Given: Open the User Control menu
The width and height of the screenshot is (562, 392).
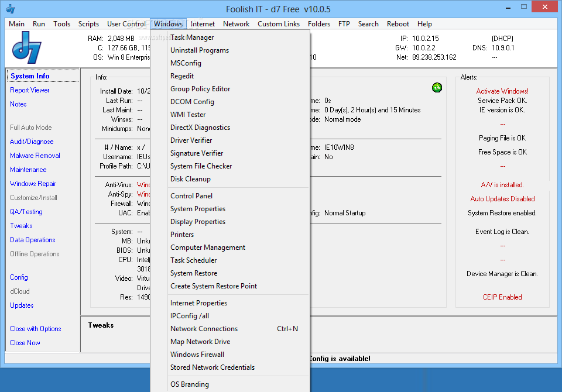Looking at the screenshot, I should point(126,24).
